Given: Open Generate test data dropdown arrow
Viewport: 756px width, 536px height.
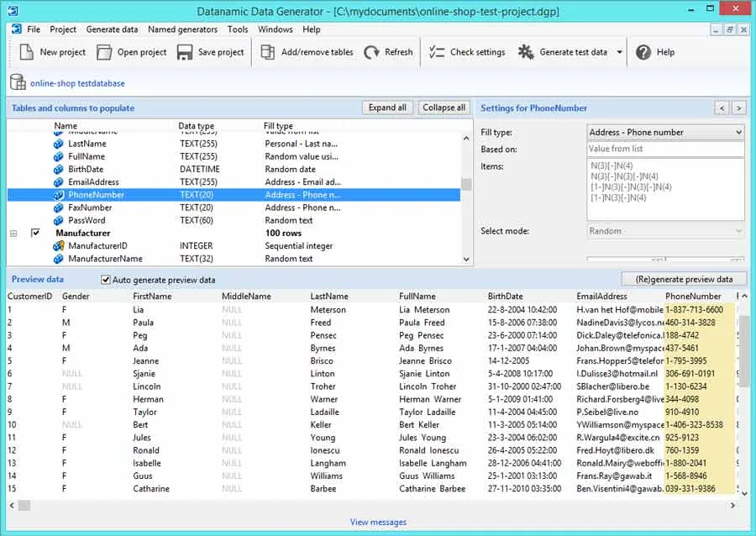Looking at the screenshot, I should click(x=619, y=52).
